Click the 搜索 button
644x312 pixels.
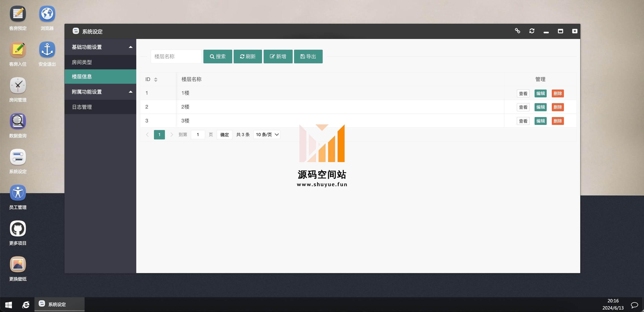(x=218, y=56)
